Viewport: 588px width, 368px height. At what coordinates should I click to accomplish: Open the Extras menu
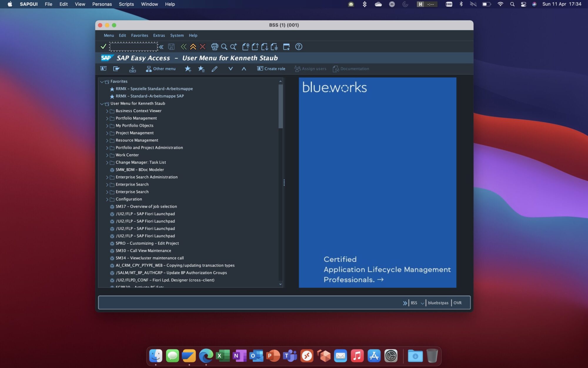click(x=159, y=35)
